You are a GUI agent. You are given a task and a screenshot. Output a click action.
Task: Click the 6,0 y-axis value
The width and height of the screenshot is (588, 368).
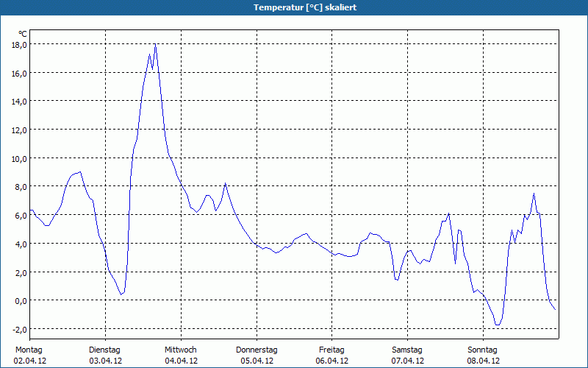[x=21, y=215]
